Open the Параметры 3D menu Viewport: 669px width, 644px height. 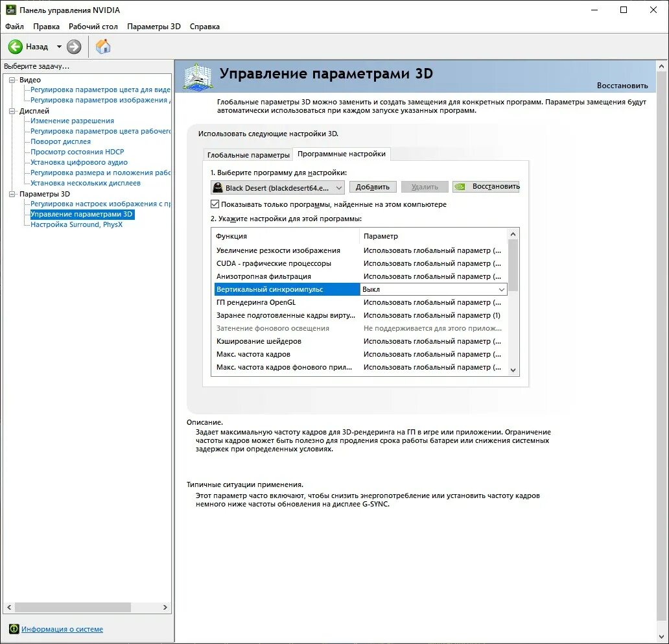pyautogui.click(x=154, y=27)
